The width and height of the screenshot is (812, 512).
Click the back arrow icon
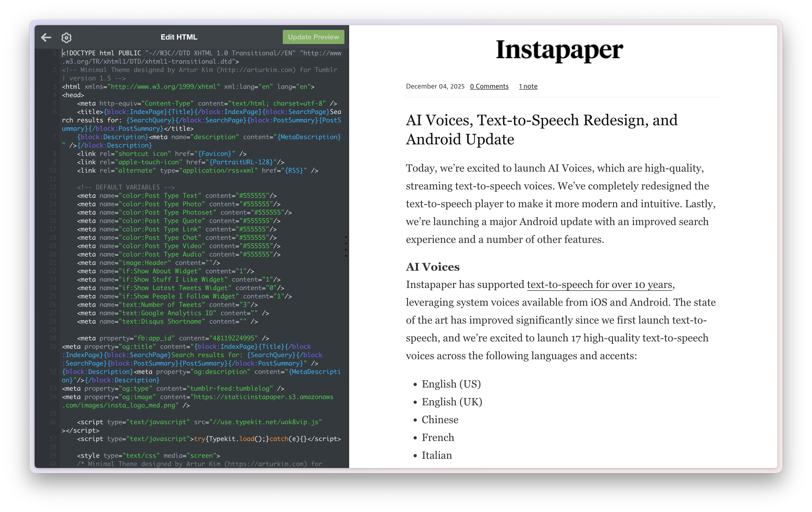coord(46,37)
